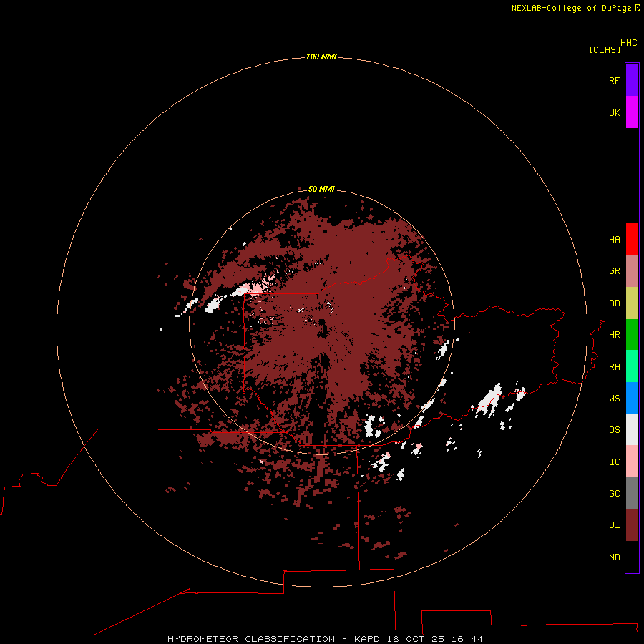Screen dimensions: 644x644
Task: Click the RA legend label
Action: pyautogui.click(x=614, y=367)
